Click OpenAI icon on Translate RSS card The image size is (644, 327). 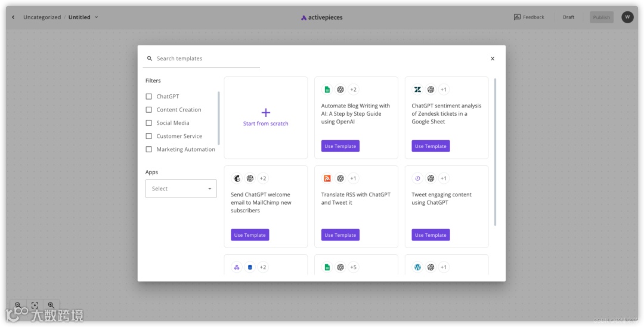coord(340,178)
